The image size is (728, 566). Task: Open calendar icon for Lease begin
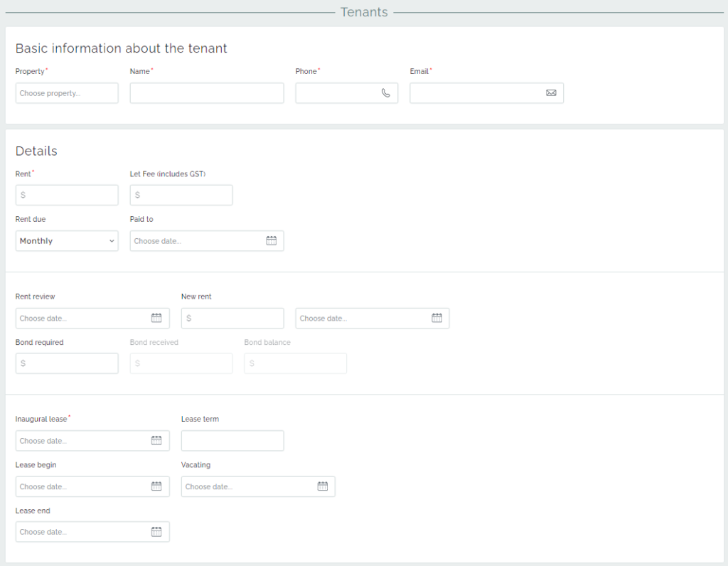tap(156, 486)
